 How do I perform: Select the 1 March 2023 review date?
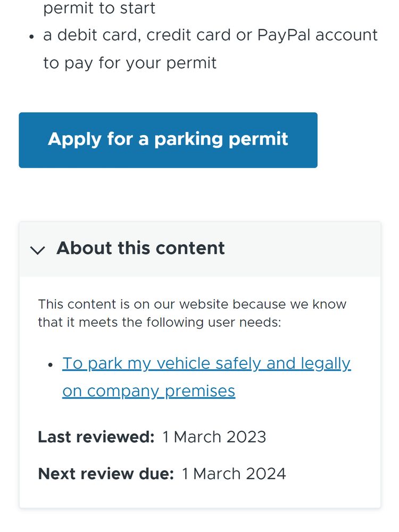click(x=213, y=437)
